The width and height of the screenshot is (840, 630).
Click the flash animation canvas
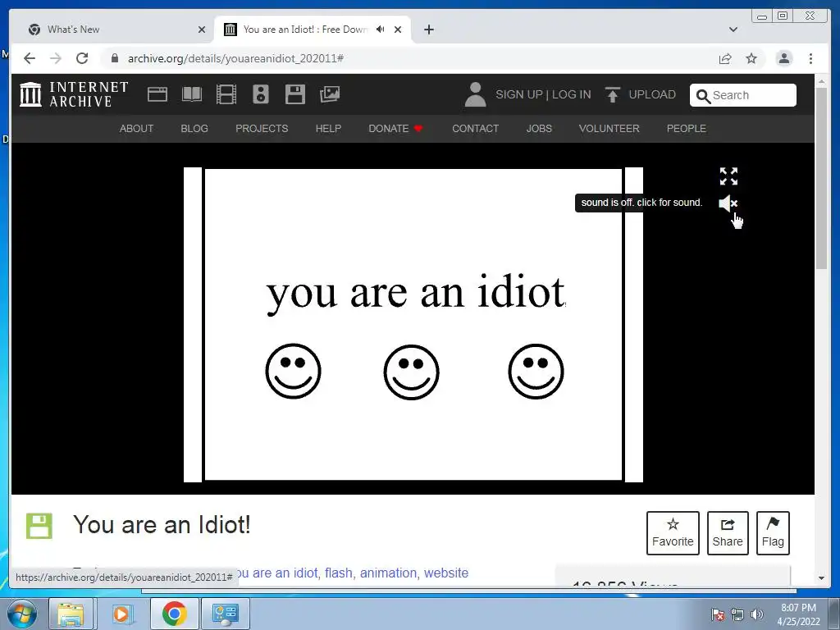pyautogui.click(x=413, y=325)
